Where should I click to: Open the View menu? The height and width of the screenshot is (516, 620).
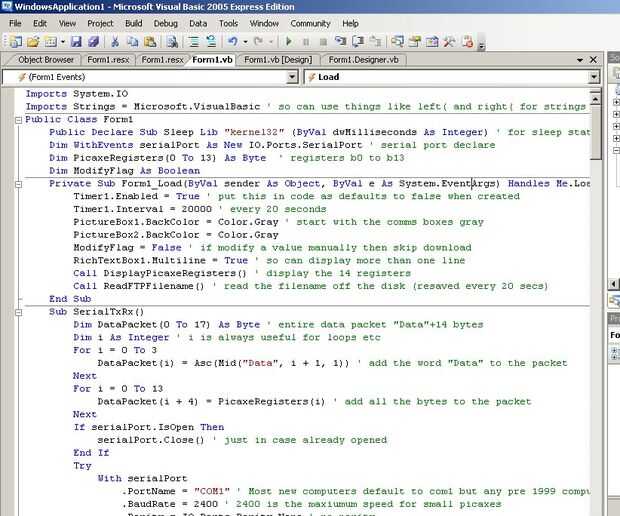[x=67, y=23]
